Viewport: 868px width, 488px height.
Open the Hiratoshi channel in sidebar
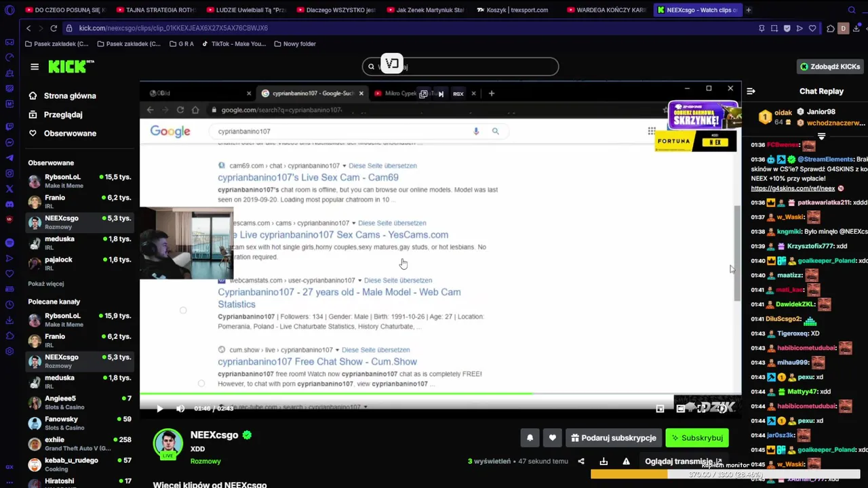click(x=79, y=482)
